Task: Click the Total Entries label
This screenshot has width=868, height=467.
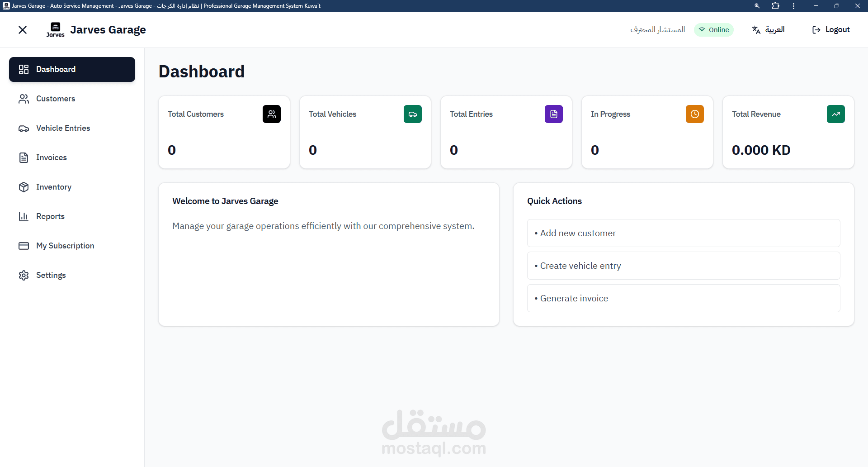Action: [472, 114]
